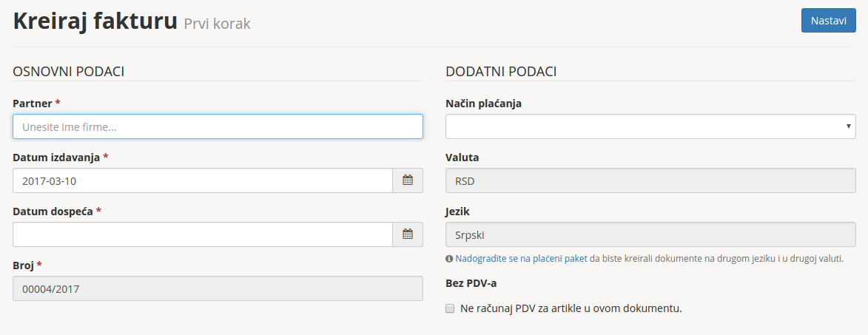Click the Broj field showing 00004/2017

(x=218, y=288)
